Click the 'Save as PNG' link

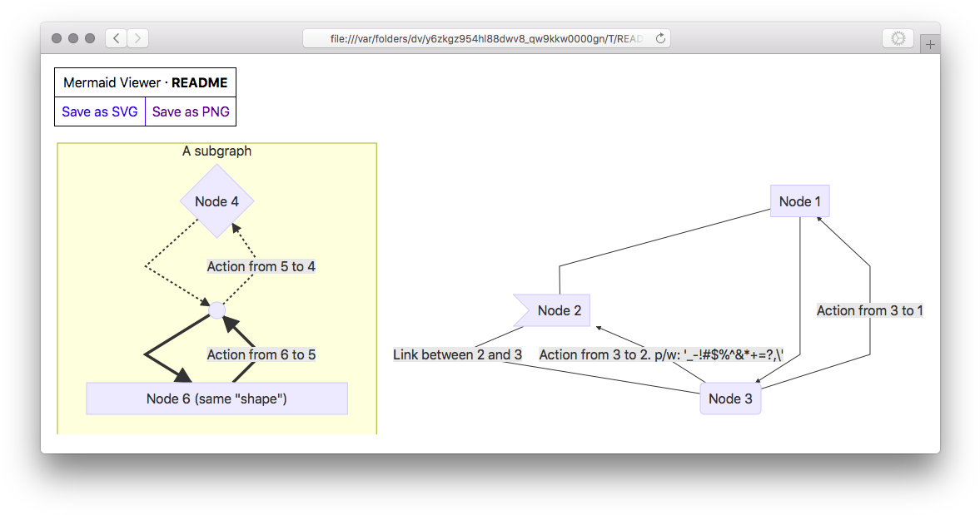tap(190, 111)
